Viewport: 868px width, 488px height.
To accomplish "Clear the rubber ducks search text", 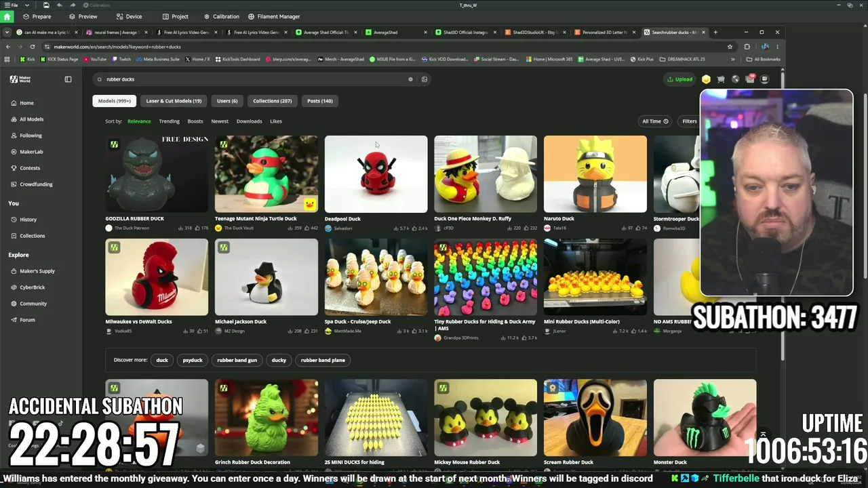I will click(410, 79).
